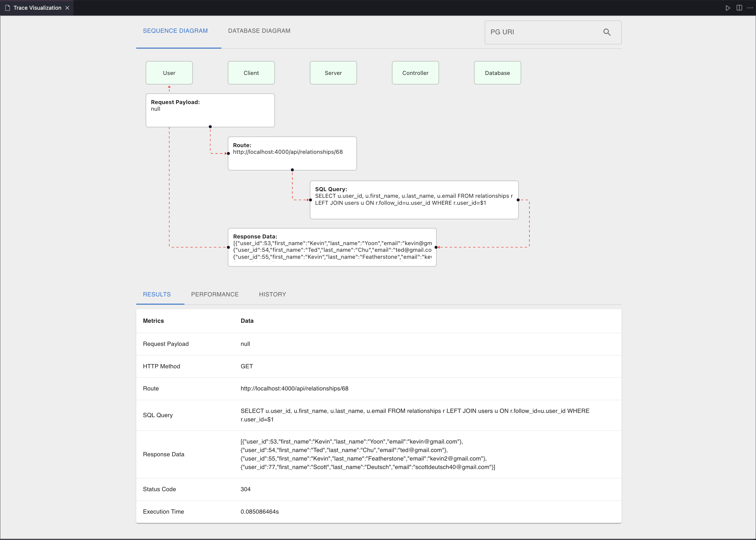Open the History tab
Image resolution: width=756 pixels, height=540 pixels.
click(x=272, y=294)
